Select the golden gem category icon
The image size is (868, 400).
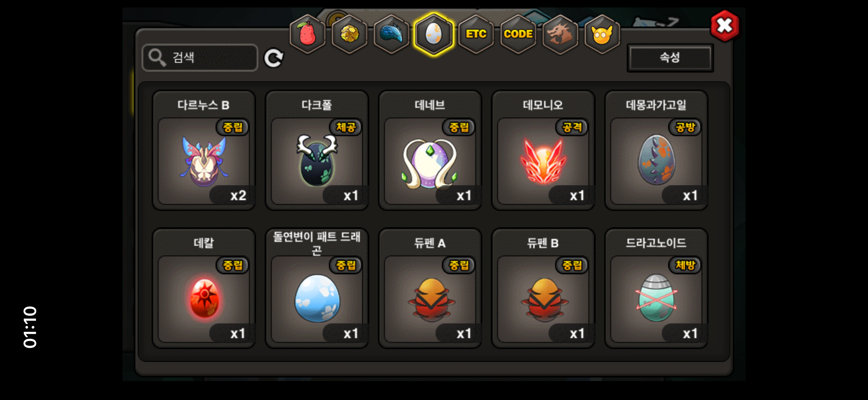click(x=349, y=34)
